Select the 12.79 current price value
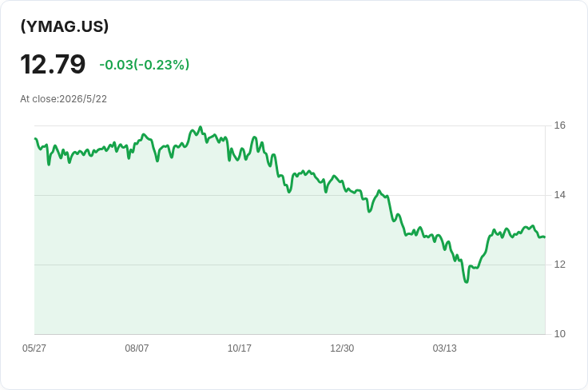The image size is (588, 390). pos(53,65)
